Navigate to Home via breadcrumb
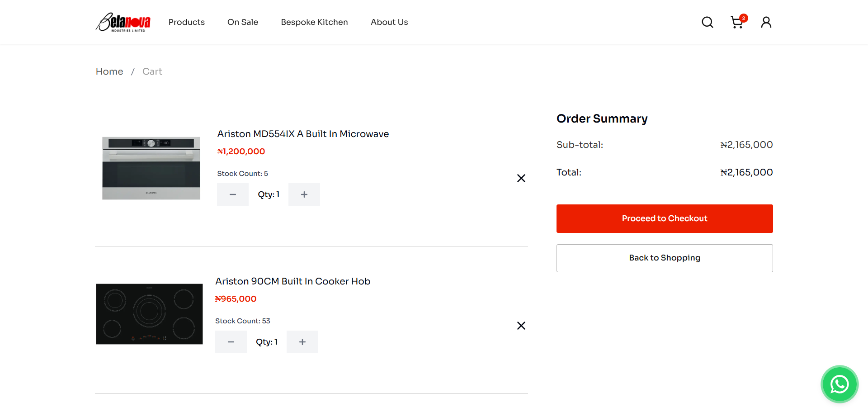868x412 pixels. coord(109,71)
